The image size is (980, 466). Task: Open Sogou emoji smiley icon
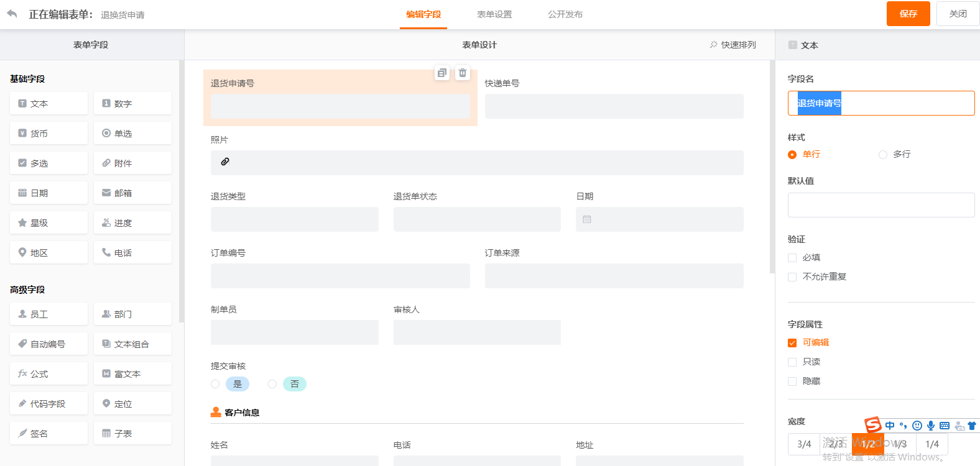pos(917,426)
